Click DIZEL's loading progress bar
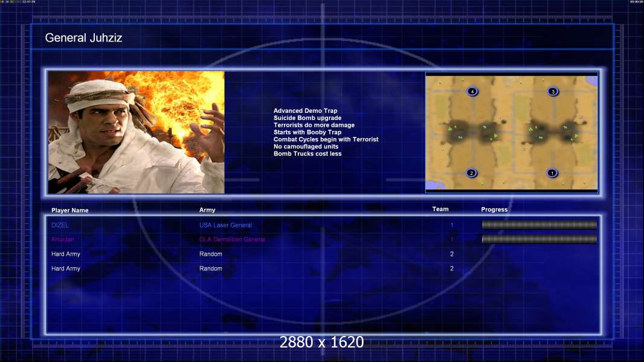Image resolution: width=644 pixels, height=362 pixels. click(x=539, y=224)
